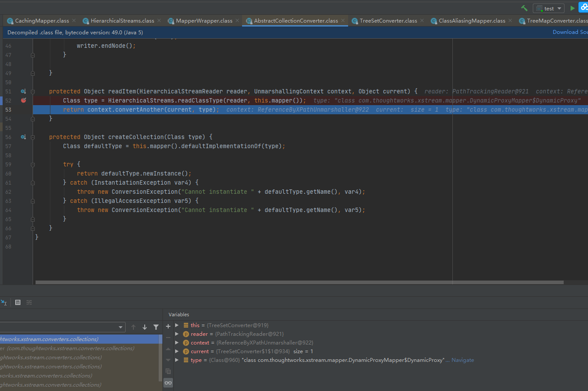
Task: Collapse the createCollection method fold on line 56
Action: coord(33,137)
